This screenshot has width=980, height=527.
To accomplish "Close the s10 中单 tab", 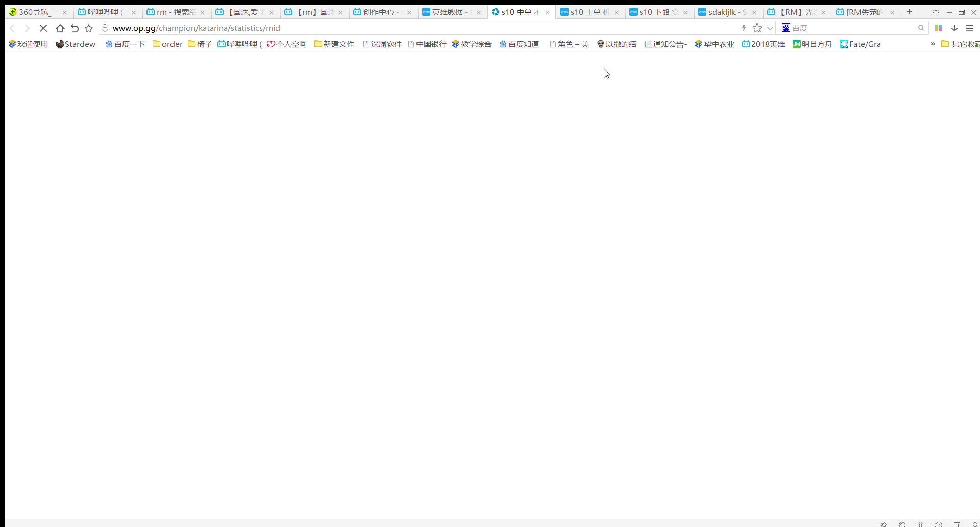I will pos(548,12).
